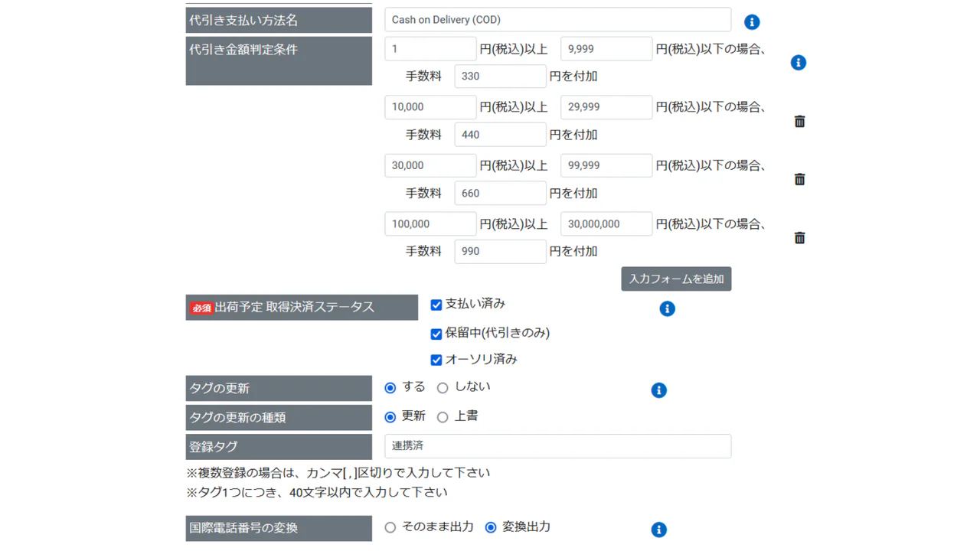Select 変換出力 for phone number conversion
980x551 pixels.
tap(491, 527)
